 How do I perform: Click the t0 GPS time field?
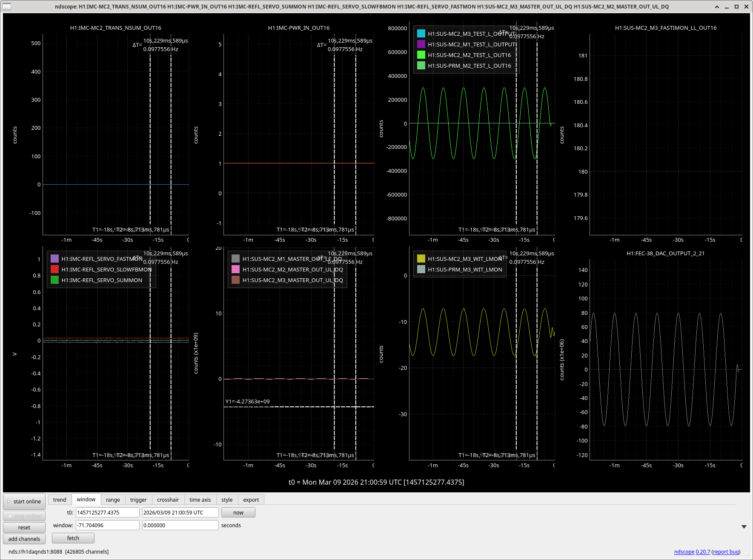pyautogui.click(x=108, y=512)
